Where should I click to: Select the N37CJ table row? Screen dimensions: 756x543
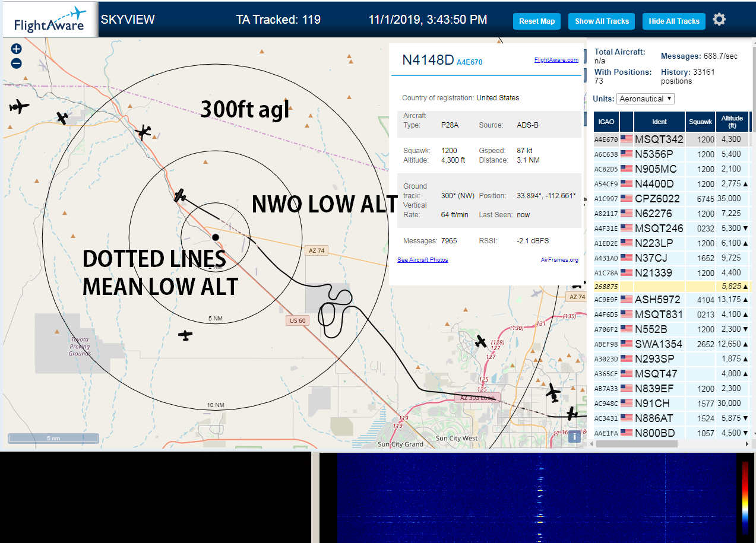(x=672, y=258)
